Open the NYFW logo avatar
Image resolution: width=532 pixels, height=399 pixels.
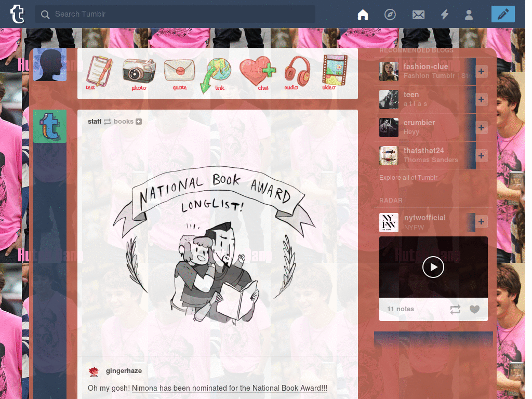(389, 222)
